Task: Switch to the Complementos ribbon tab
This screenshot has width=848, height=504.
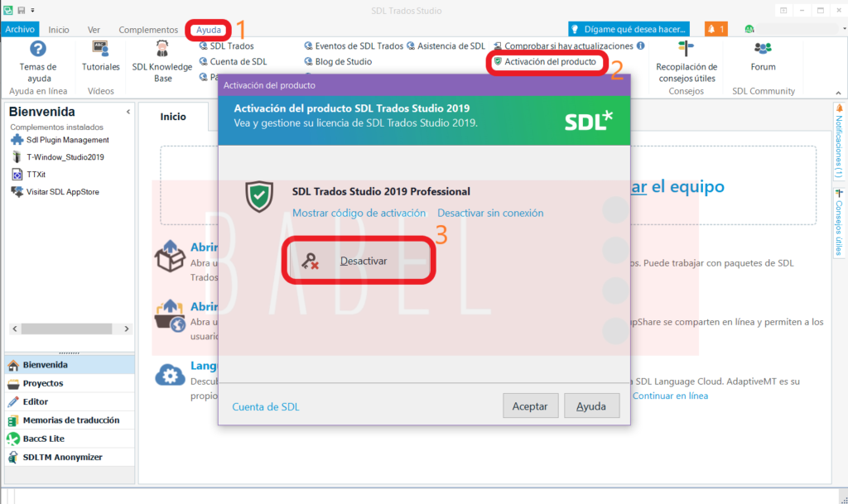Action: (148, 30)
